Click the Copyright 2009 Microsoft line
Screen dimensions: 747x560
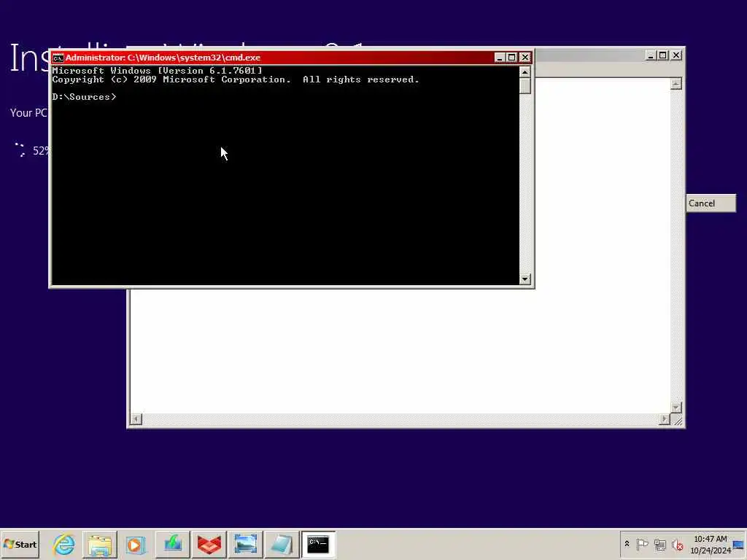coord(236,79)
